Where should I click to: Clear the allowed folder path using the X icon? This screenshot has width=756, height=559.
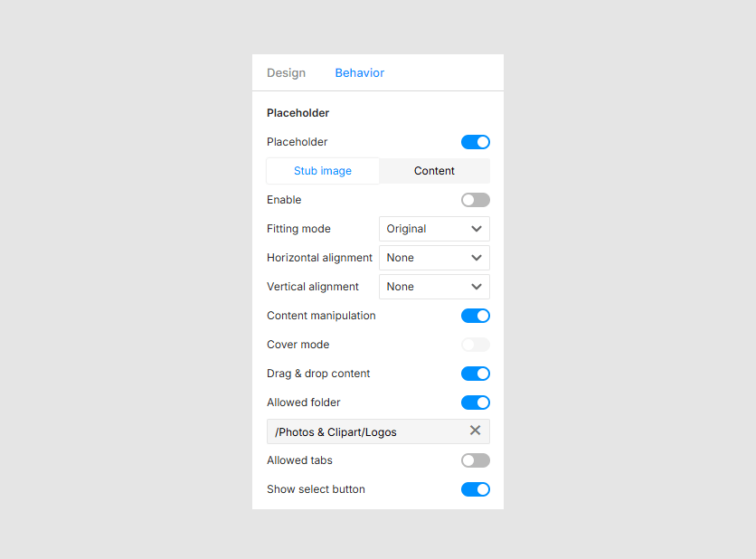(475, 431)
